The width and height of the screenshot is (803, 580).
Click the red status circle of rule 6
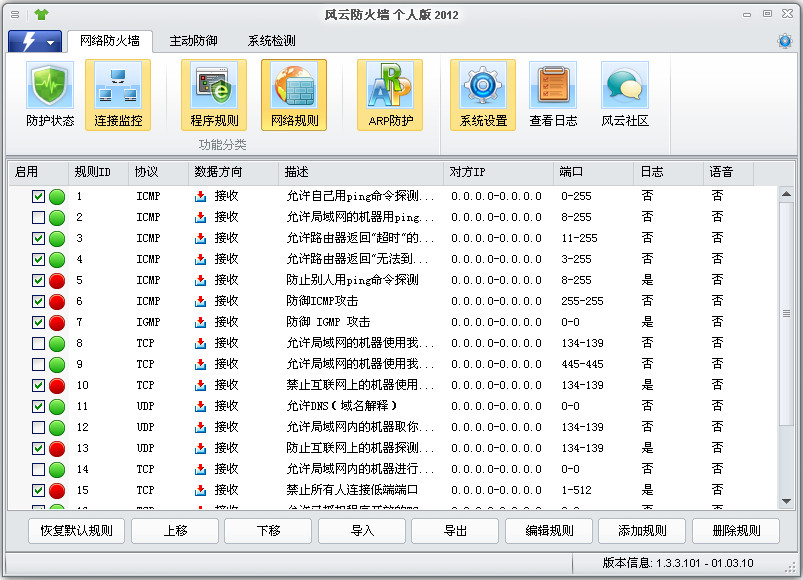pyautogui.click(x=57, y=302)
